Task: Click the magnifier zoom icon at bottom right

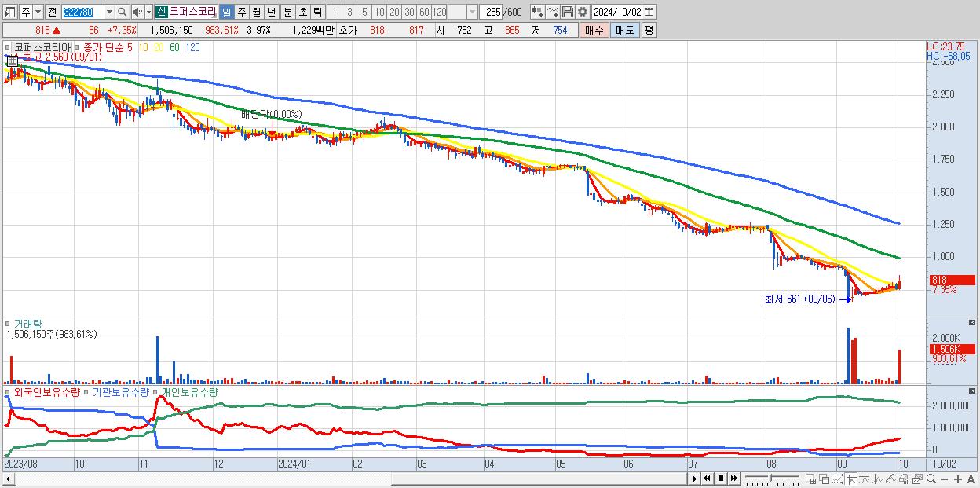Action: point(931,479)
